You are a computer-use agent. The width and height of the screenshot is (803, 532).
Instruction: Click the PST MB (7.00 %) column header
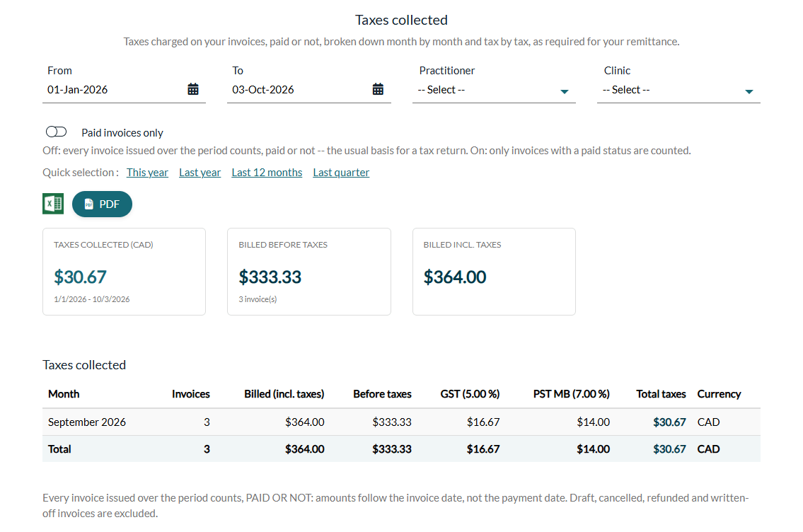(571, 394)
